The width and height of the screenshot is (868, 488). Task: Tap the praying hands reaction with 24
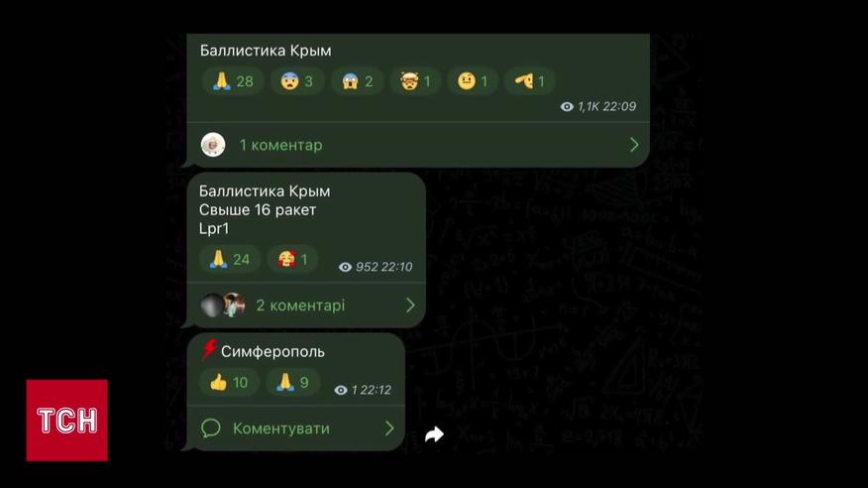[229, 259]
